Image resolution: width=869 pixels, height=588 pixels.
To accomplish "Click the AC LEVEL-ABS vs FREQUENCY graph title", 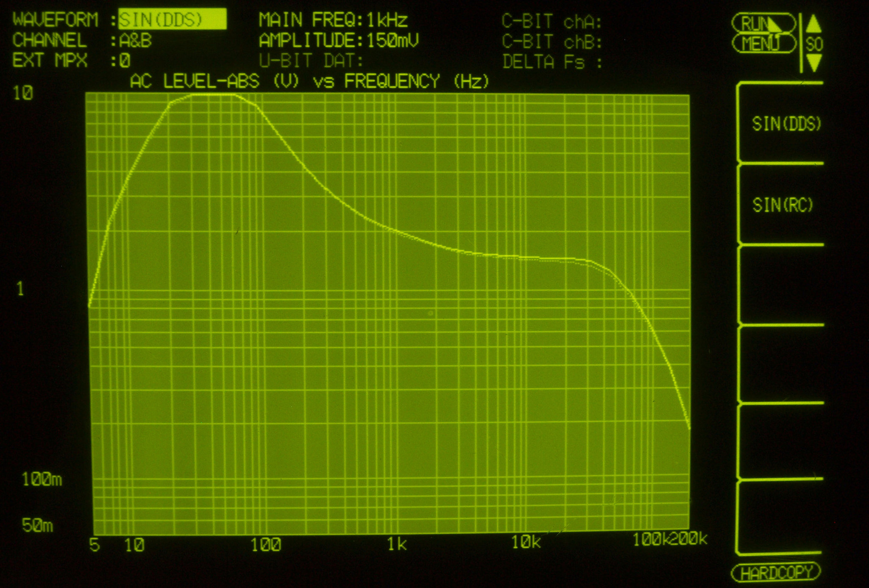I will [x=309, y=81].
